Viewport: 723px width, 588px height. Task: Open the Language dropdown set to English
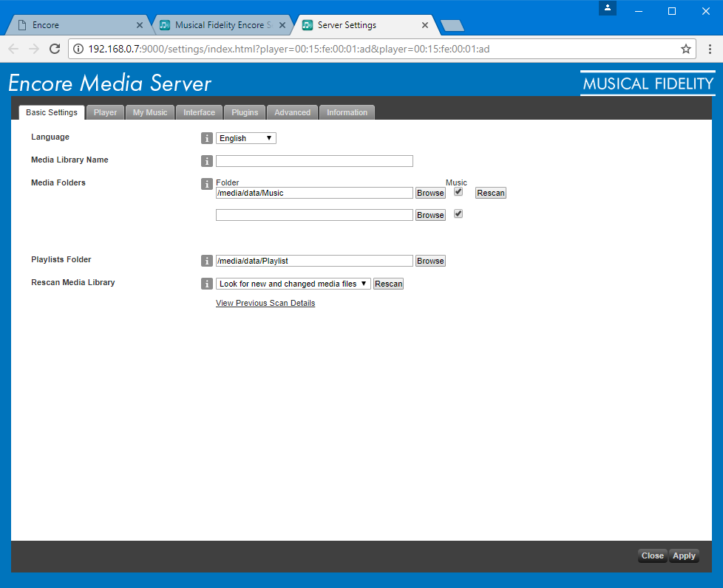point(245,138)
